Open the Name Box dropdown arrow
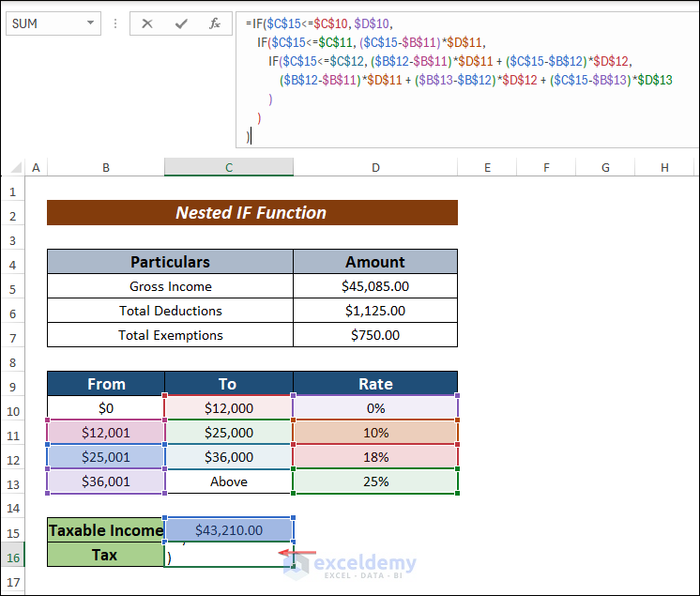Screen dimensions: 700x596 pos(91,23)
